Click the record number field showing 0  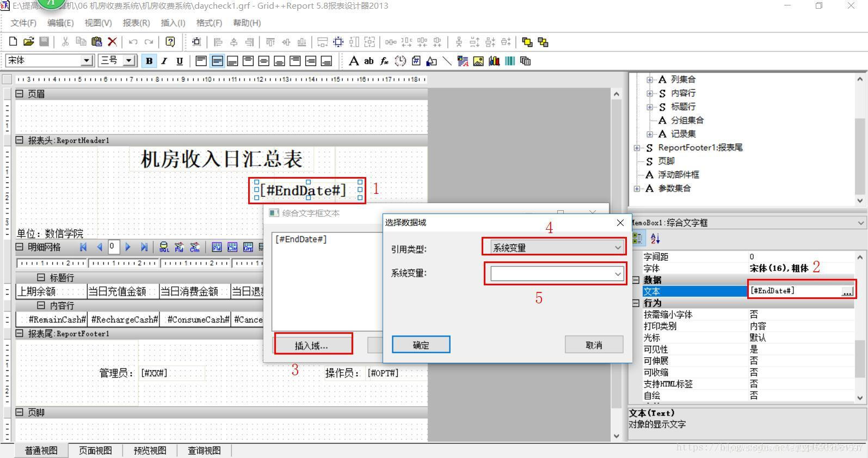(113, 247)
